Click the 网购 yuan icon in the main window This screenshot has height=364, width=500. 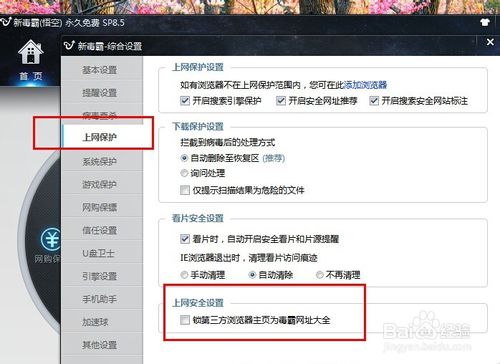point(51,239)
